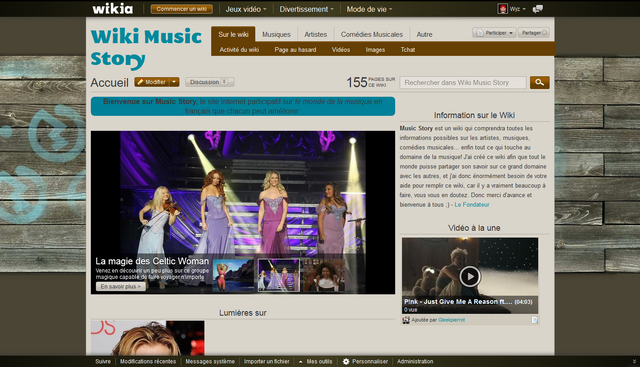Image resolution: width=640 pixels, height=367 pixels.
Task: Open the Divertissement dropdown
Action: pyautogui.click(x=306, y=9)
